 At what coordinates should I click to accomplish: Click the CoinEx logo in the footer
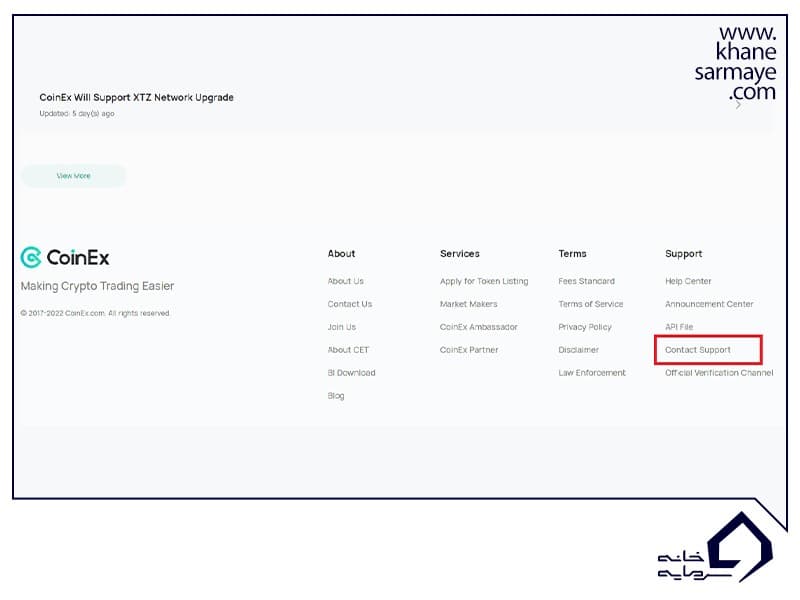[65, 258]
